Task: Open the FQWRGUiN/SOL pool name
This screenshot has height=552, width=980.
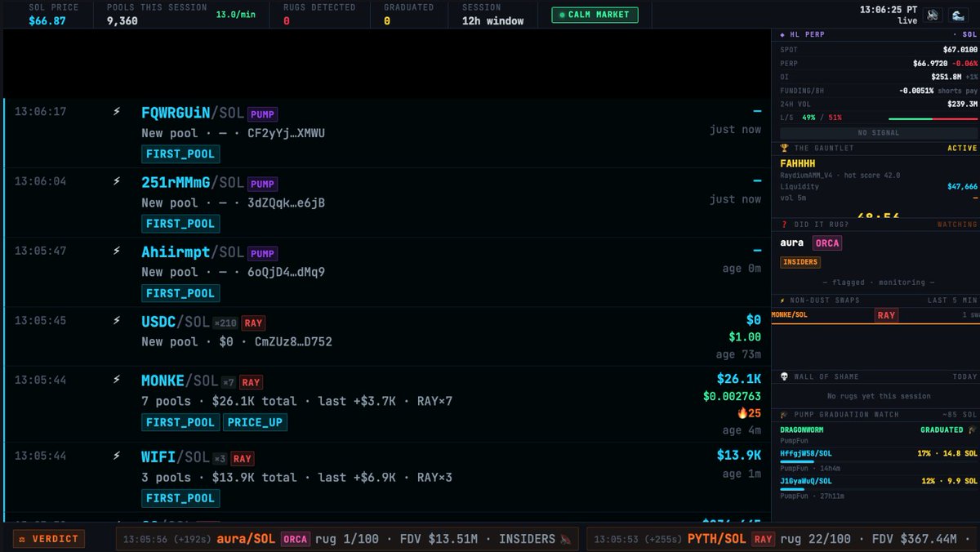Action: point(193,113)
